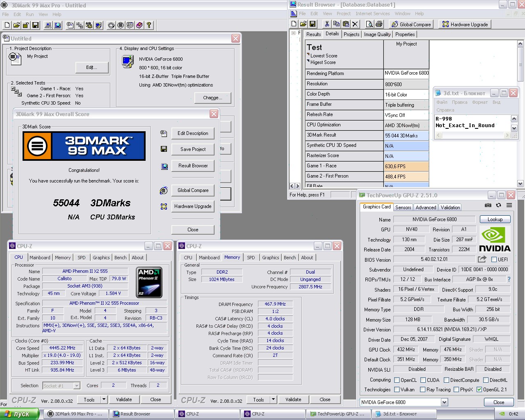Click the Notepad vertical scrollbar down arrow
The image size is (525, 420).
coord(514,128)
